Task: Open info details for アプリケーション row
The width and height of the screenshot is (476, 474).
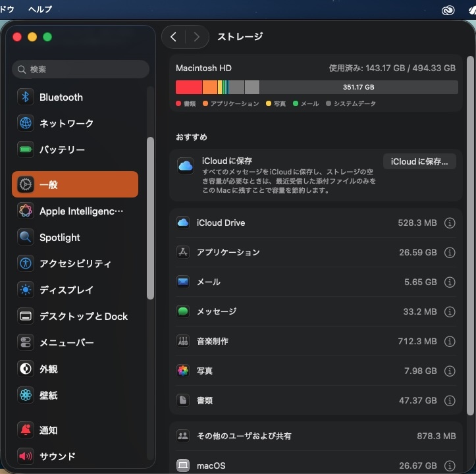Action: tap(450, 253)
